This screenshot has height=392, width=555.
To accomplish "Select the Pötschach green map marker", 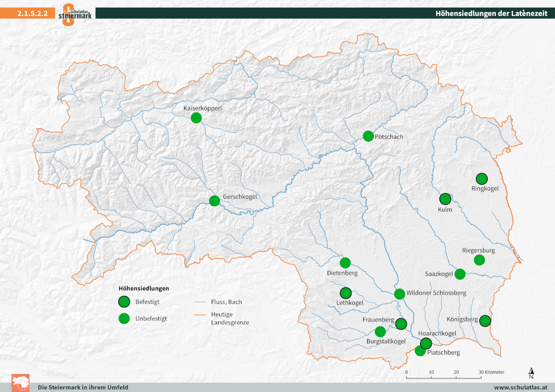I will [369, 136].
